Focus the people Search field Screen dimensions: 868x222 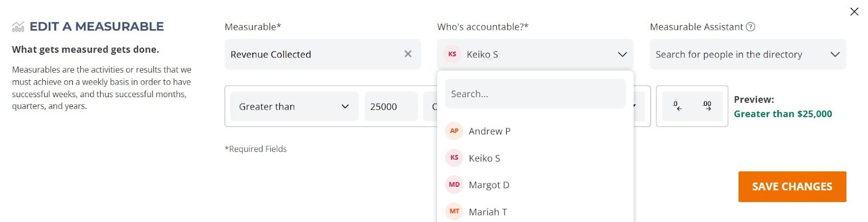535,94
